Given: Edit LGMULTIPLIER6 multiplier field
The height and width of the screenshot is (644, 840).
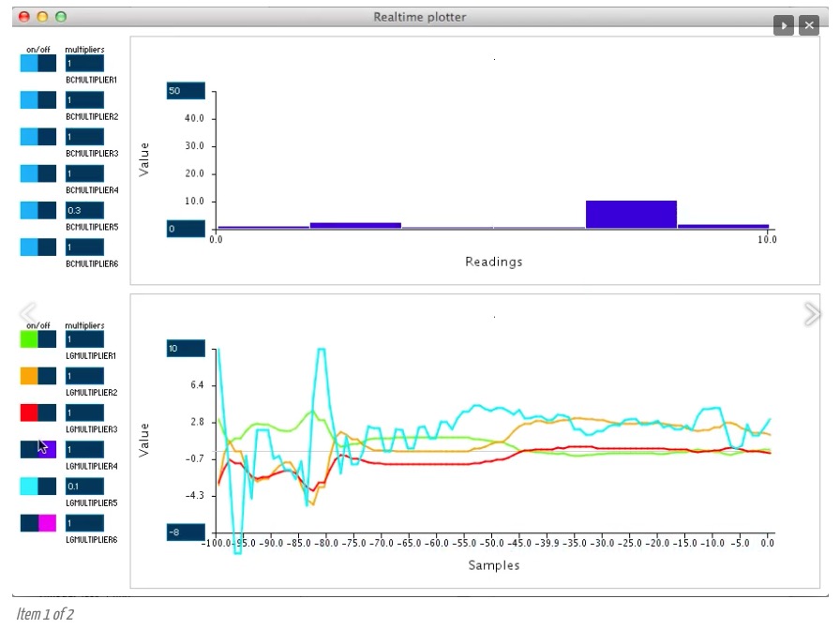Looking at the screenshot, I should 84,523.
